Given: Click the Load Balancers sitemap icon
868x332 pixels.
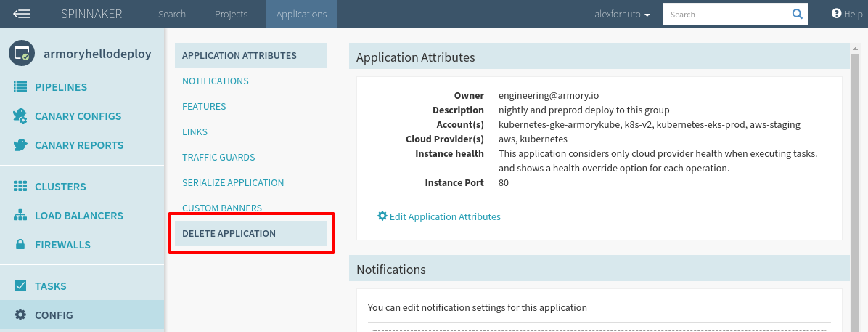Looking at the screenshot, I should click(20, 216).
